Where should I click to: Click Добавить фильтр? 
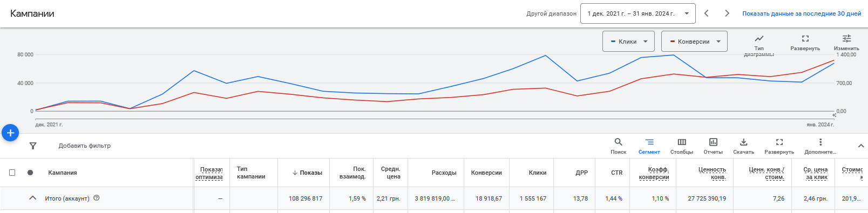click(85, 146)
